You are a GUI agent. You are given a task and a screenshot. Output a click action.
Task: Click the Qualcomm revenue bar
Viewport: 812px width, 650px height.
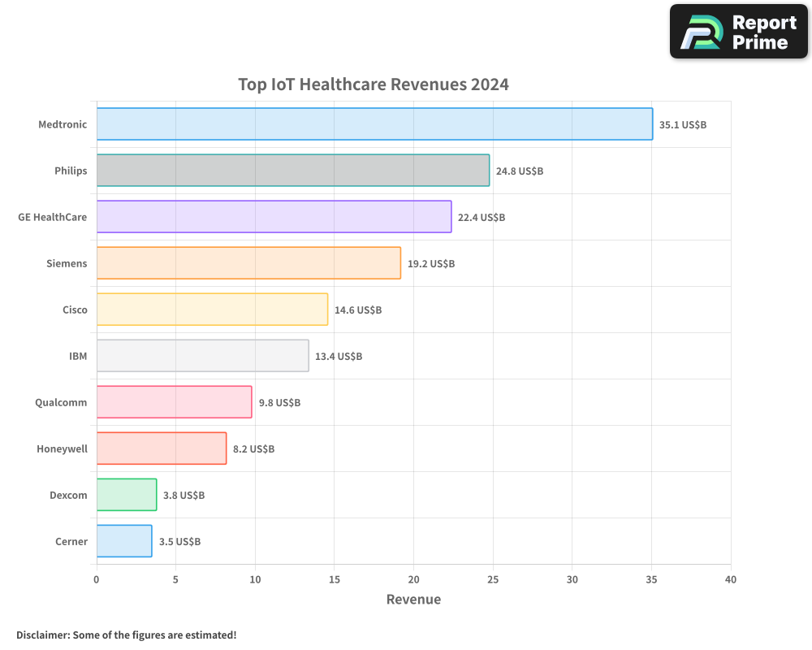pyautogui.click(x=175, y=402)
